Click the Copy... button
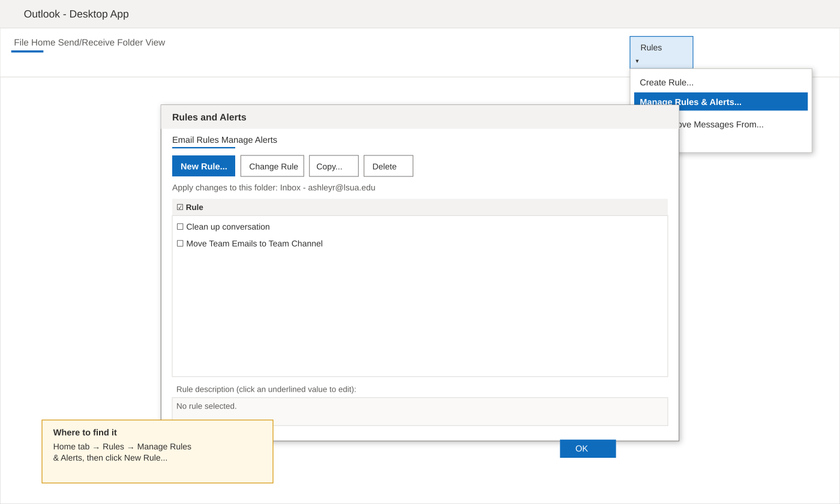The image size is (840, 504). (x=334, y=166)
